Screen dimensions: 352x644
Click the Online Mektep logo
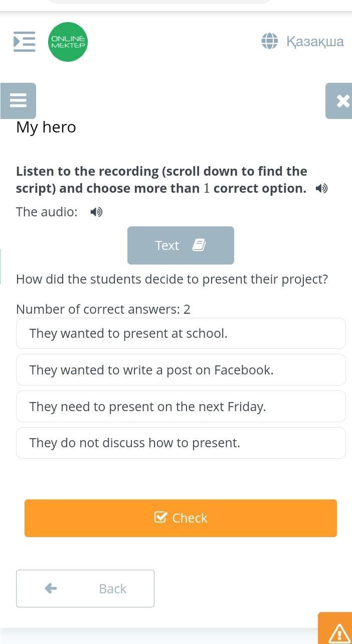pyautogui.click(x=68, y=42)
